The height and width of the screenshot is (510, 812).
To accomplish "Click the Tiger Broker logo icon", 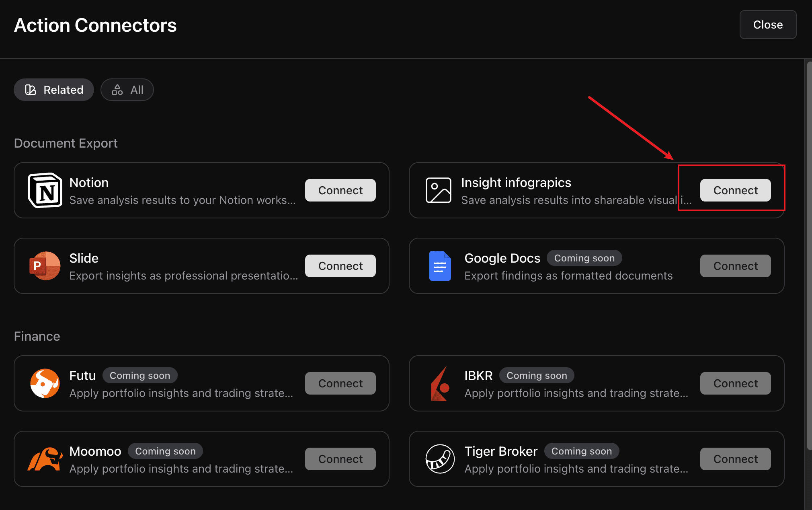I will 440,459.
